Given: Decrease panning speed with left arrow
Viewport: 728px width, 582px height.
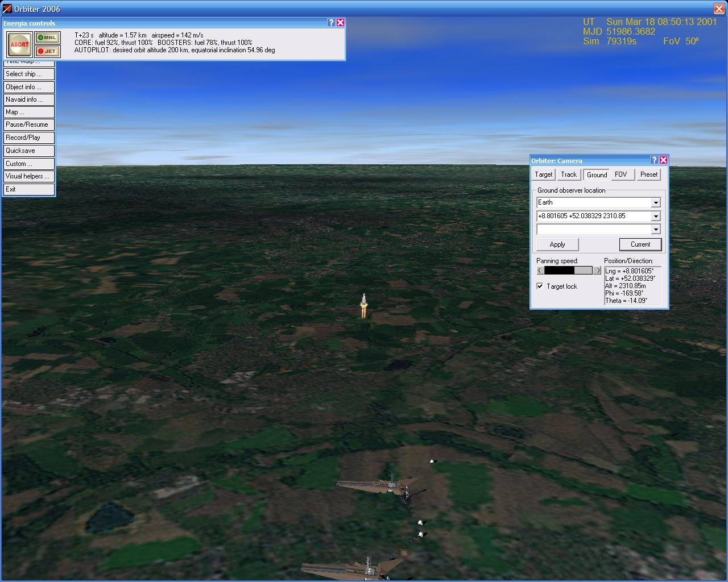Looking at the screenshot, I should pyautogui.click(x=540, y=271).
